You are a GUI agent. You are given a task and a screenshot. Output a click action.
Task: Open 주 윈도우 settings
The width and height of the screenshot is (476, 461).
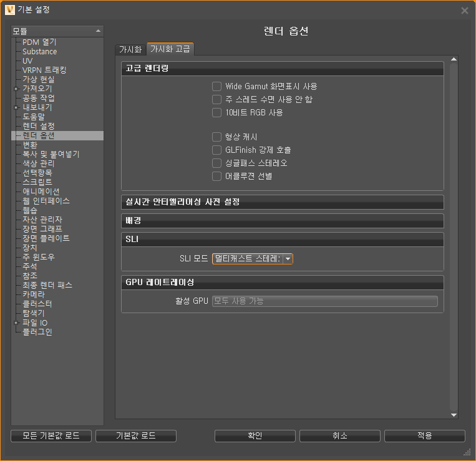(39, 257)
